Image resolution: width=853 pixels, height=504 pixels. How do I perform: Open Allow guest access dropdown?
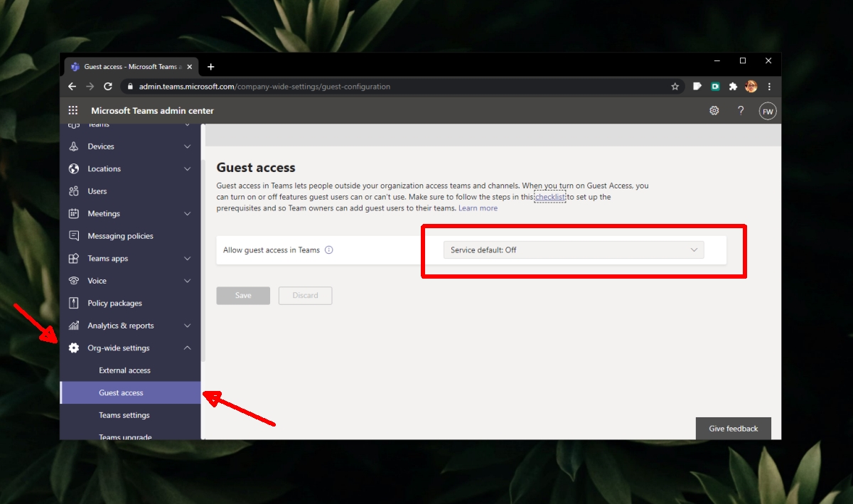click(574, 250)
